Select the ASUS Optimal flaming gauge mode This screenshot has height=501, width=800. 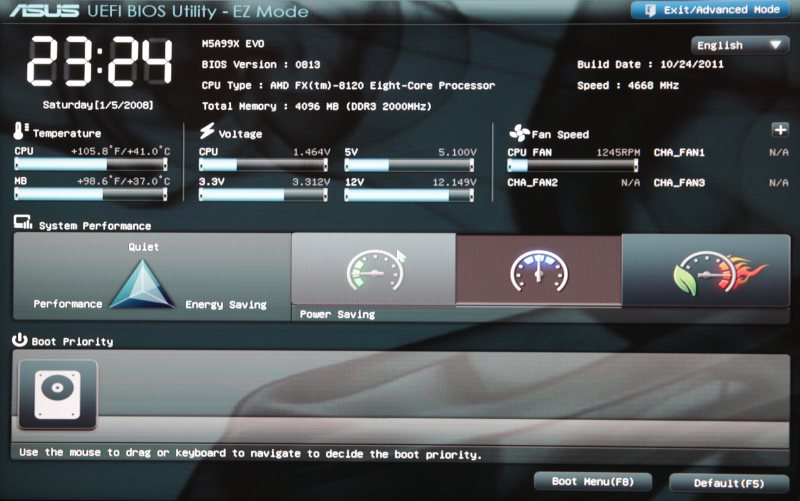(x=706, y=270)
